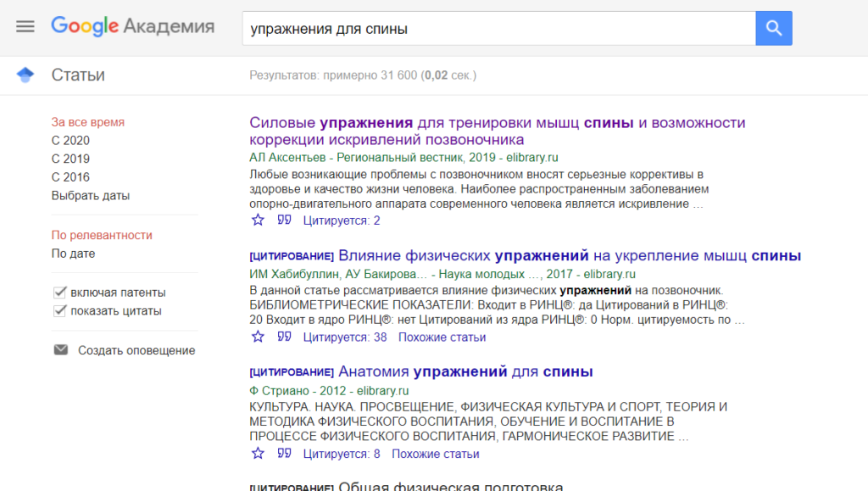Open cite quotes icon for Аксентьев article
The height and width of the screenshot is (491, 868).
(285, 220)
